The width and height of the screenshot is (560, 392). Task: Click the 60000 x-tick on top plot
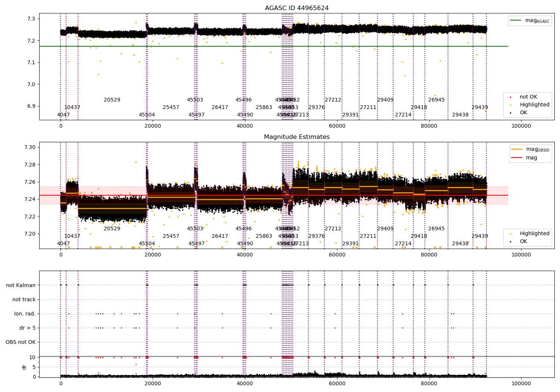337,126
